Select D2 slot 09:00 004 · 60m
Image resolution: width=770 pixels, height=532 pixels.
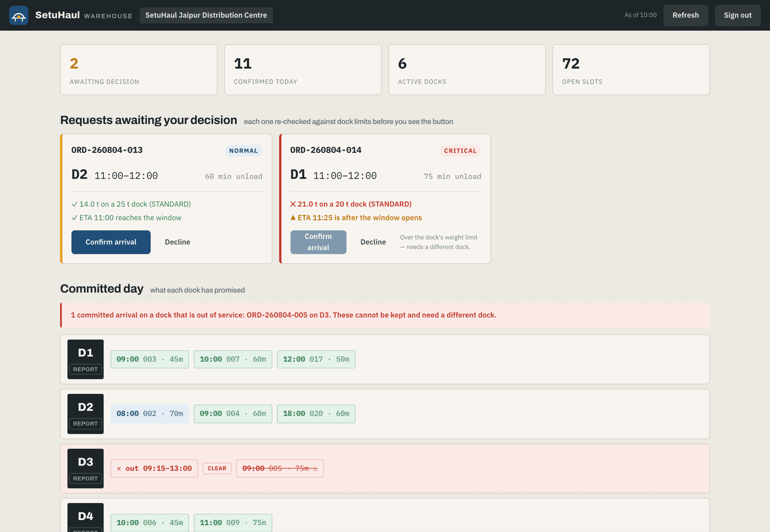coord(233,414)
